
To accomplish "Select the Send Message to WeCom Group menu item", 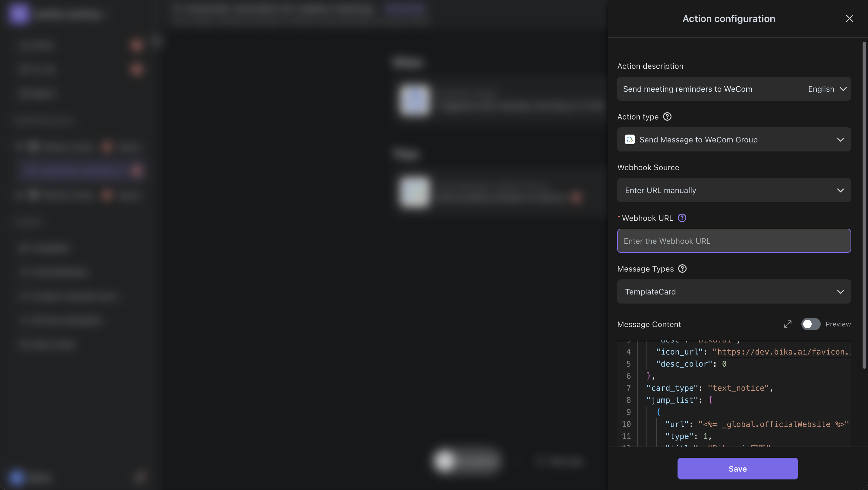I will 734,139.
